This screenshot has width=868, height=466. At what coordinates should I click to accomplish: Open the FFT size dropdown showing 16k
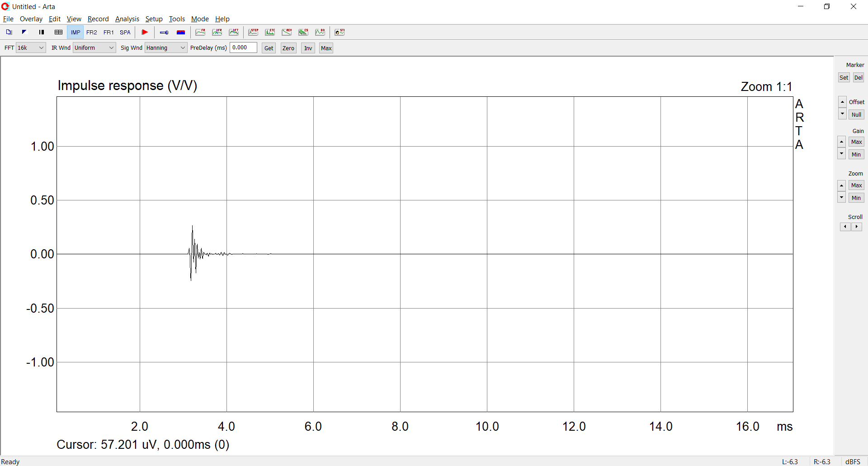pos(31,48)
